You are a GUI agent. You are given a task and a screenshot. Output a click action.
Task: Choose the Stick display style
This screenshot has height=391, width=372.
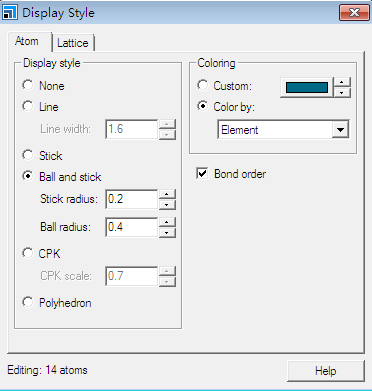pos(28,155)
